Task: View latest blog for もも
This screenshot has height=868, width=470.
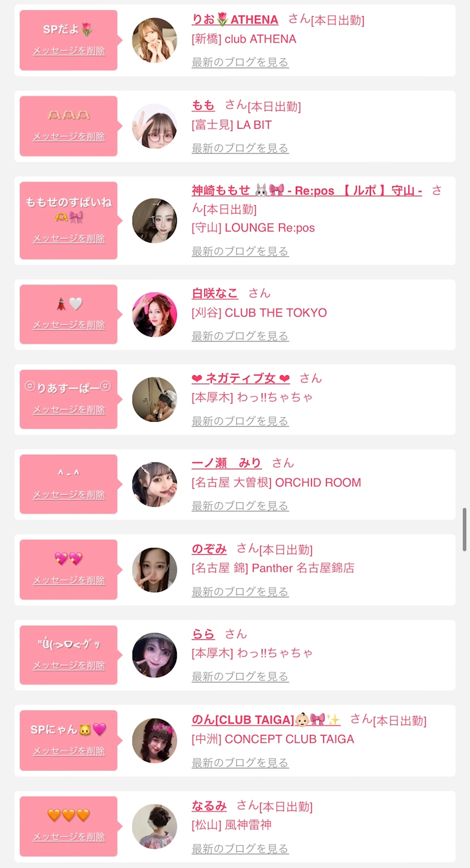Action: (x=240, y=148)
